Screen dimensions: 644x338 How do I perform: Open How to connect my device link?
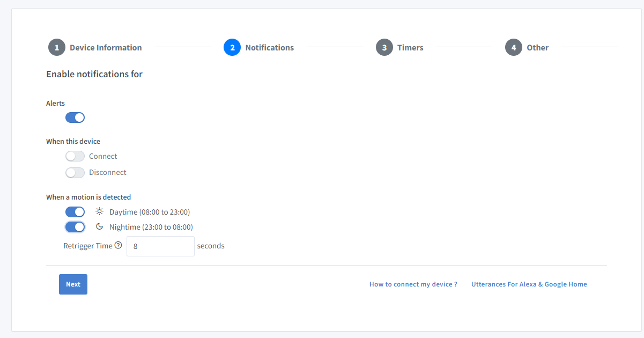click(413, 284)
